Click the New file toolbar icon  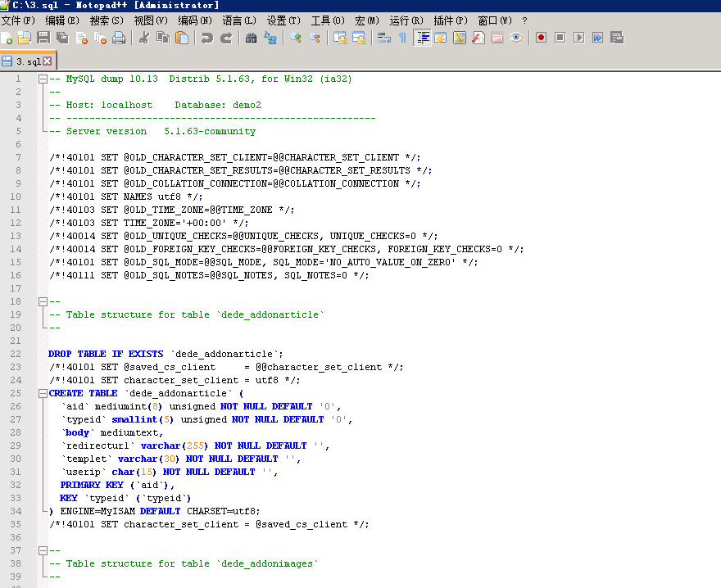(7, 38)
